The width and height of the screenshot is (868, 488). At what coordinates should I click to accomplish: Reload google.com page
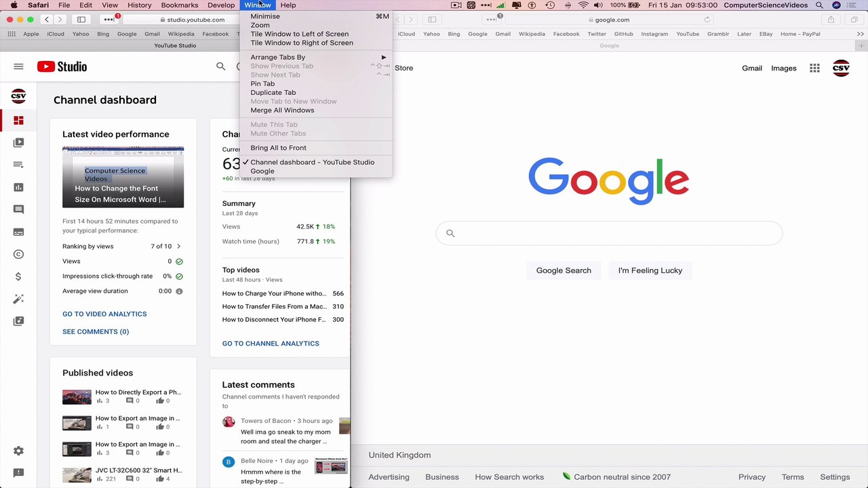click(707, 20)
